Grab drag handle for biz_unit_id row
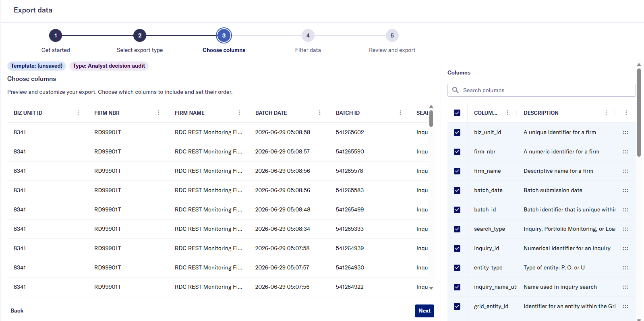This screenshot has height=321, width=644. pos(625,132)
